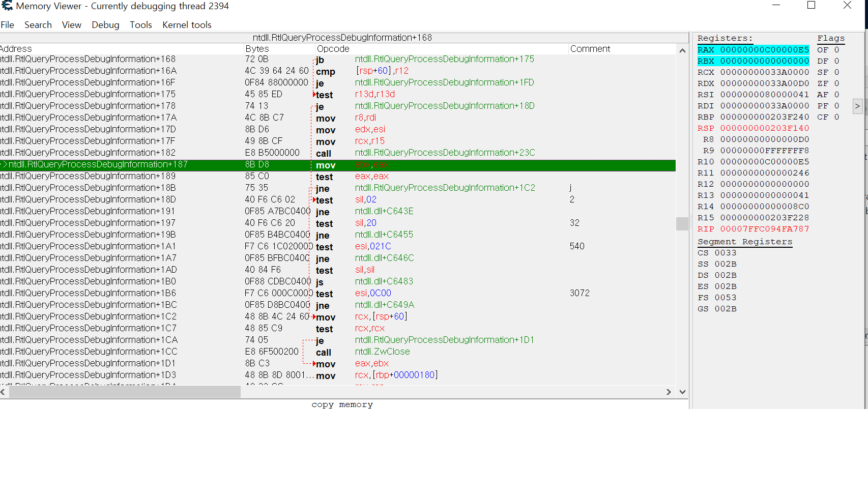Click the red arrow beside "mov rcx,[rsp+60]"
The height and width of the screenshot is (493, 868).
313,316
